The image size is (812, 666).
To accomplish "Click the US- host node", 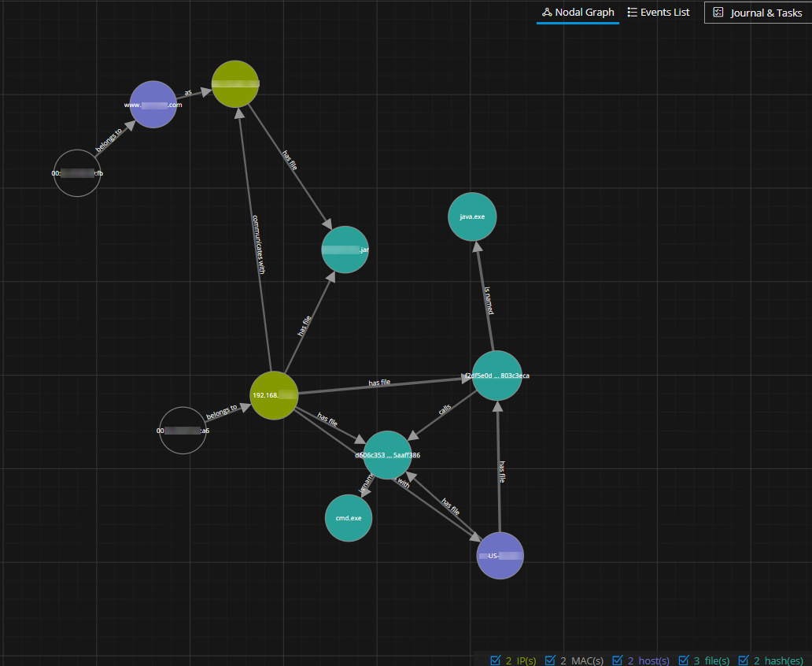I will 500,556.
